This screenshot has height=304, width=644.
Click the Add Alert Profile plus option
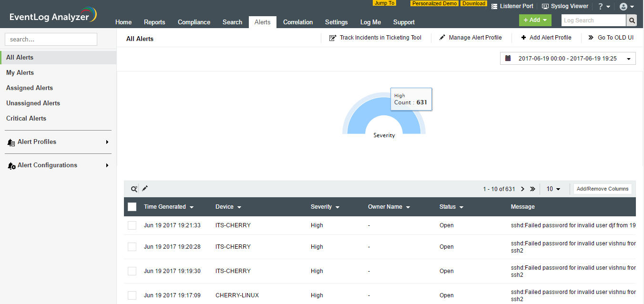(x=546, y=38)
